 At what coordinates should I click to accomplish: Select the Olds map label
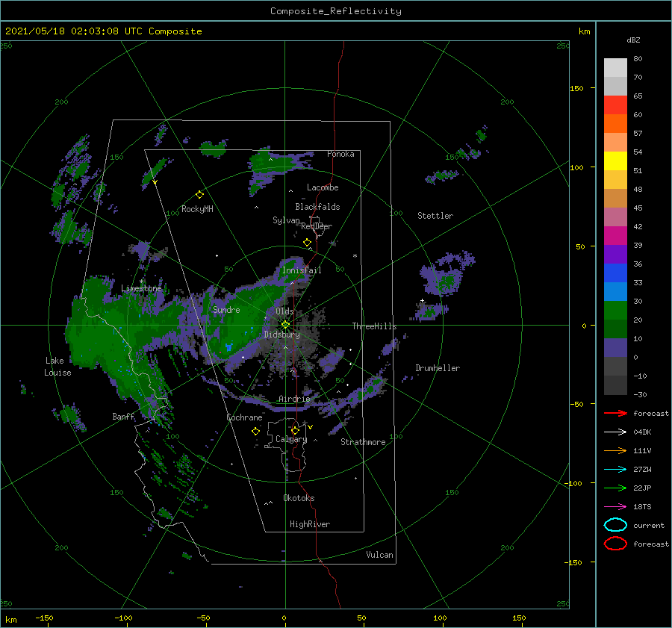pyautogui.click(x=284, y=311)
